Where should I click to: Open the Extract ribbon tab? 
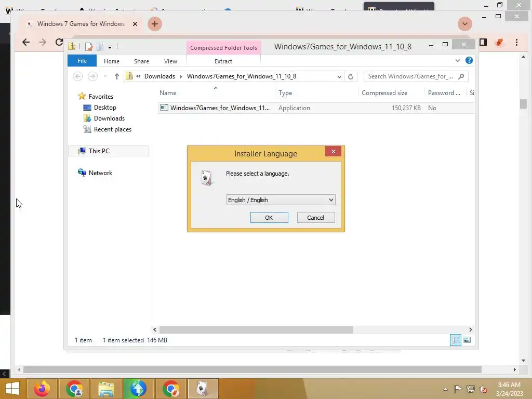point(223,61)
